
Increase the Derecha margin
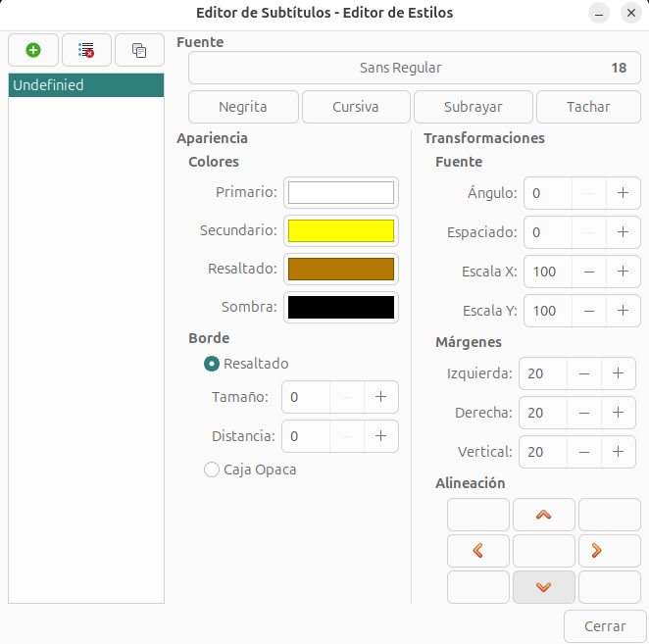[x=618, y=413]
